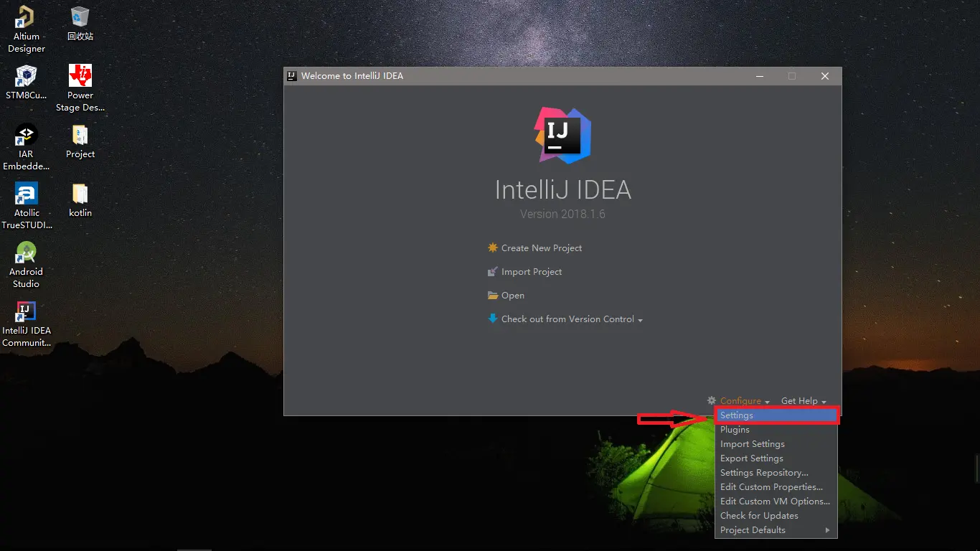The image size is (980, 551).
Task: Launch Atollic TrueSTUDIO desktop shortcut
Action: click(27, 206)
